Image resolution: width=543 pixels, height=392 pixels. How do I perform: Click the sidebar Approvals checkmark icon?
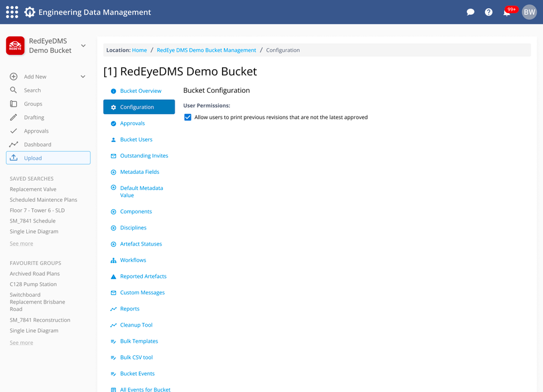click(14, 131)
